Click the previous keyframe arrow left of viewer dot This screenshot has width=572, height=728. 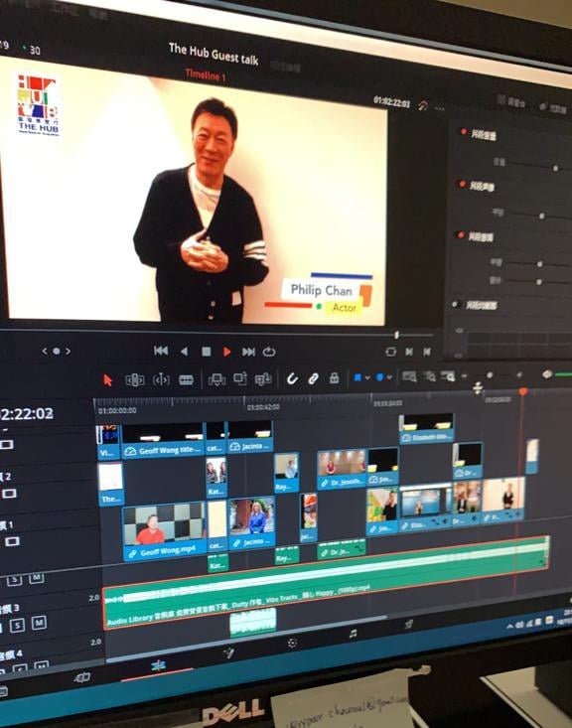coord(45,352)
